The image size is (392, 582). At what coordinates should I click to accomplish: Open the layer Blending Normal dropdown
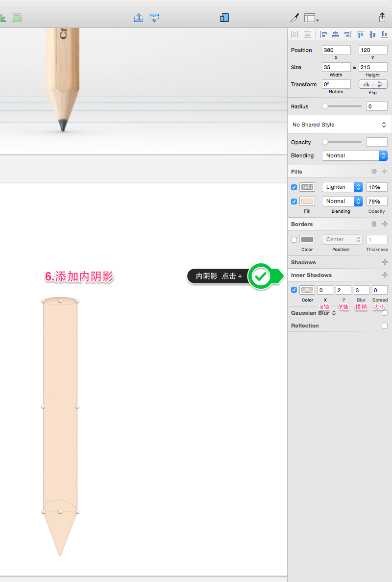(x=355, y=155)
